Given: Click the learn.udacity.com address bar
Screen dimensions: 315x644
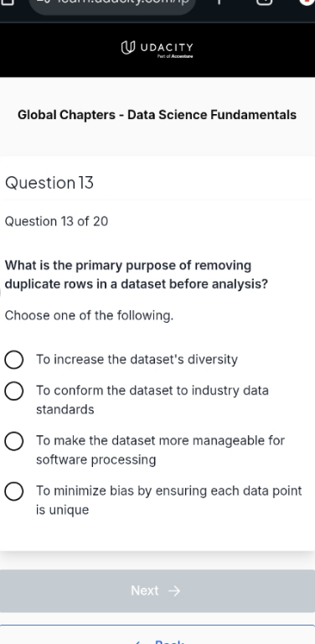Looking at the screenshot, I should [x=112, y=4].
